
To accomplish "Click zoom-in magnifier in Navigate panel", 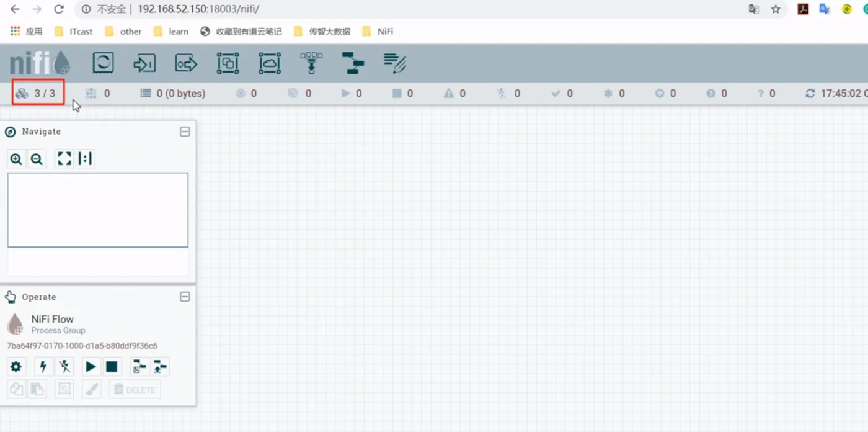I will pos(16,158).
